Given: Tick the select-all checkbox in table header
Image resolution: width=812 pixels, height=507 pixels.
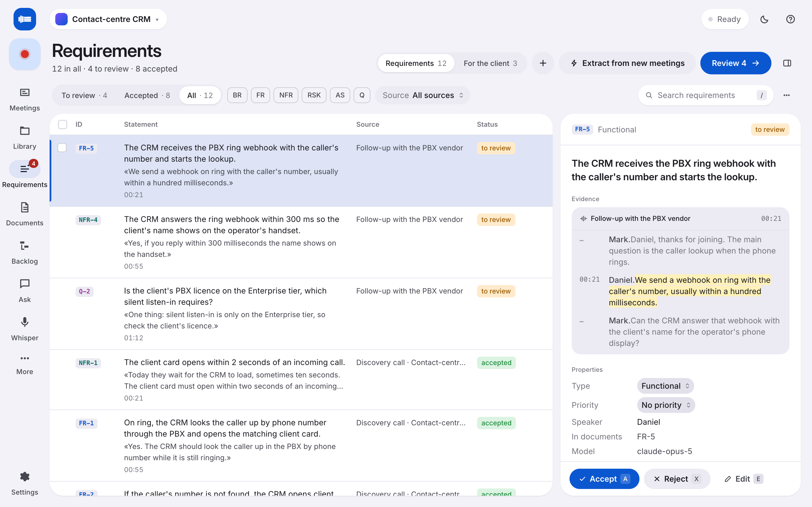Looking at the screenshot, I should coord(62,124).
